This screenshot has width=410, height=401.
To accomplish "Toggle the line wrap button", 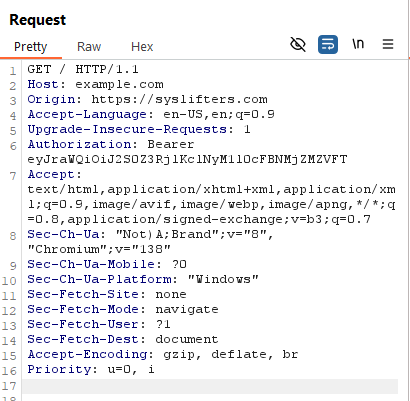I will [x=328, y=44].
